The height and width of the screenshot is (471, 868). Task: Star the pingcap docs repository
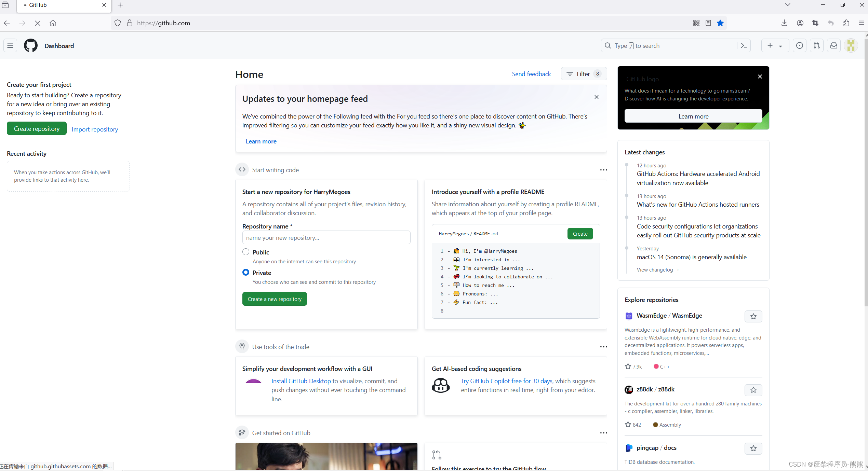[x=753, y=448]
